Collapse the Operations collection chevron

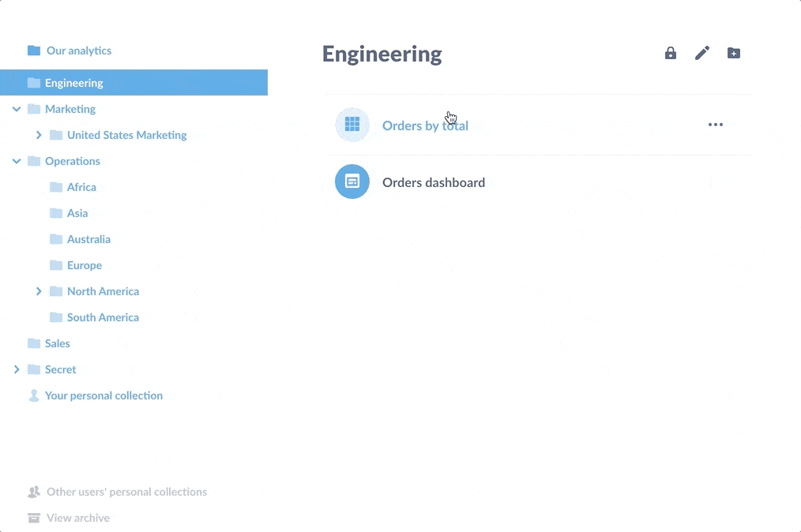tap(17, 161)
